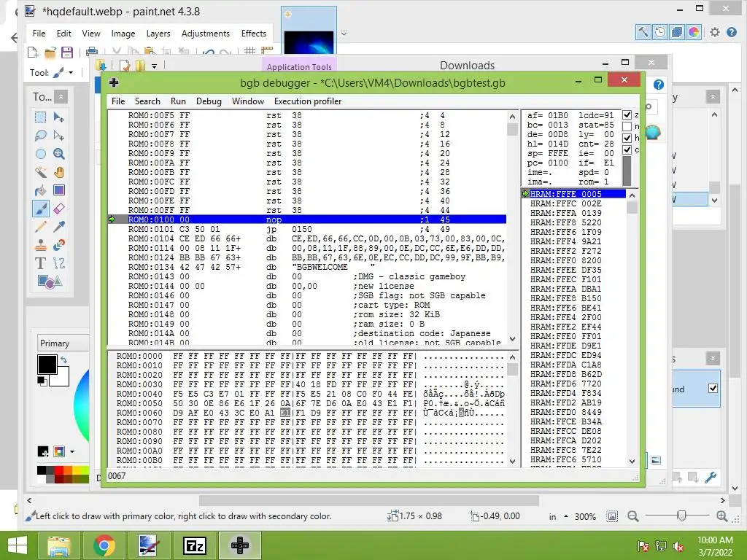Click the New image icon in paint.net toolbar
Image resolution: width=747 pixels, height=560 pixels.
32,52
